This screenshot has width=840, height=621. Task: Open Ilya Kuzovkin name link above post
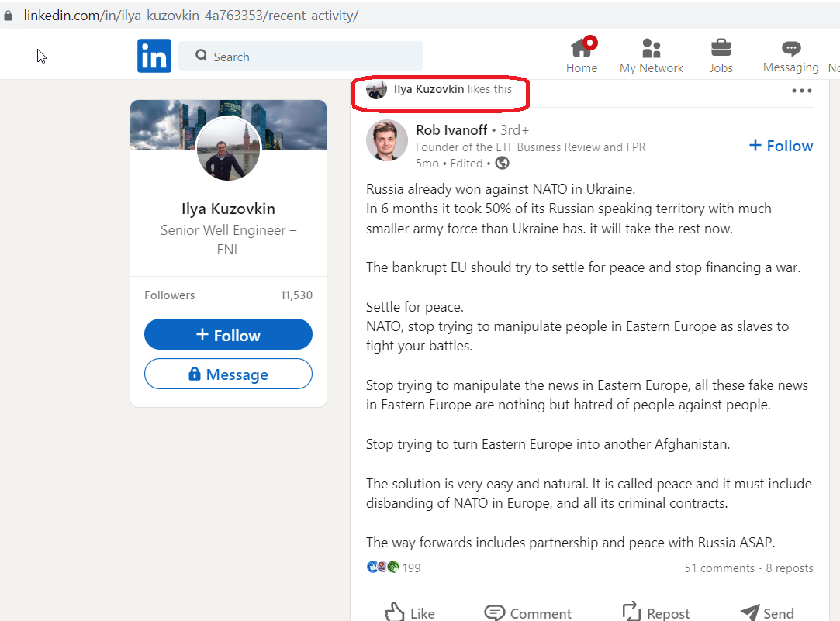pos(429,89)
